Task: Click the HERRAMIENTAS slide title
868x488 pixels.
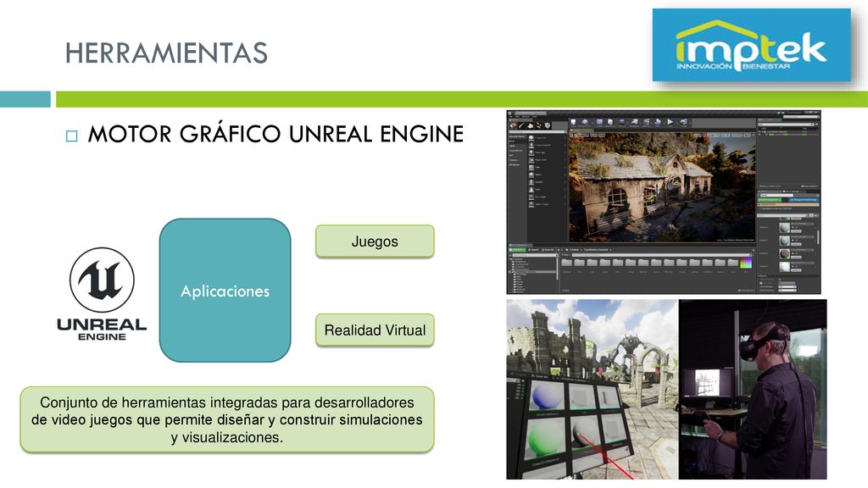Action: tap(167, 53)
